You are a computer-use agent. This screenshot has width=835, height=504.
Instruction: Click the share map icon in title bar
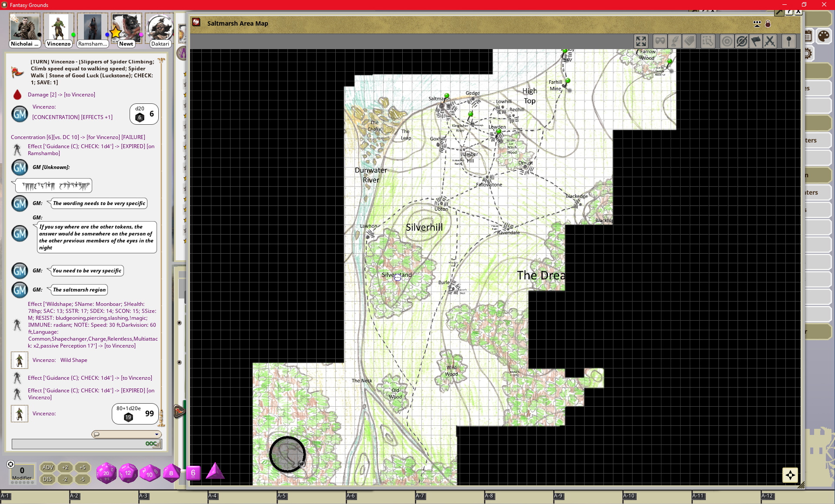pyautogui.click(x=757, y=23)
